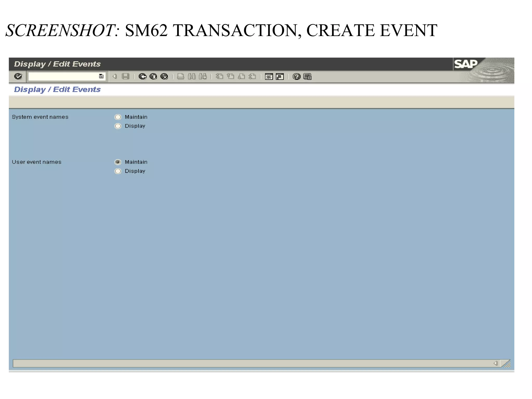Click the Generate Shortcut icon
532x399 pixels.
280,77
